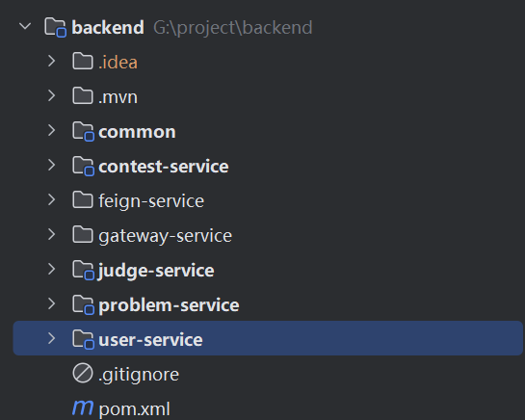Click the Maven icon beside pom.xml
525x420 pixels.
coord(83,407)
